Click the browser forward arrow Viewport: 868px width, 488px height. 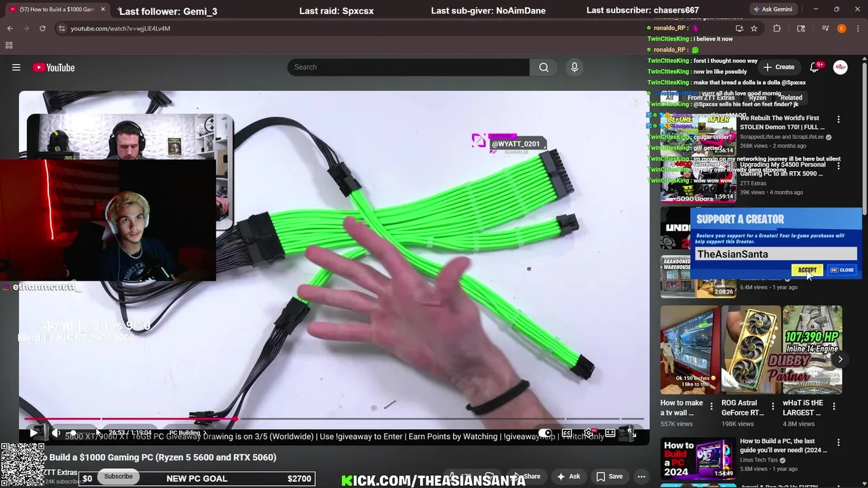(x=26, y=28)
